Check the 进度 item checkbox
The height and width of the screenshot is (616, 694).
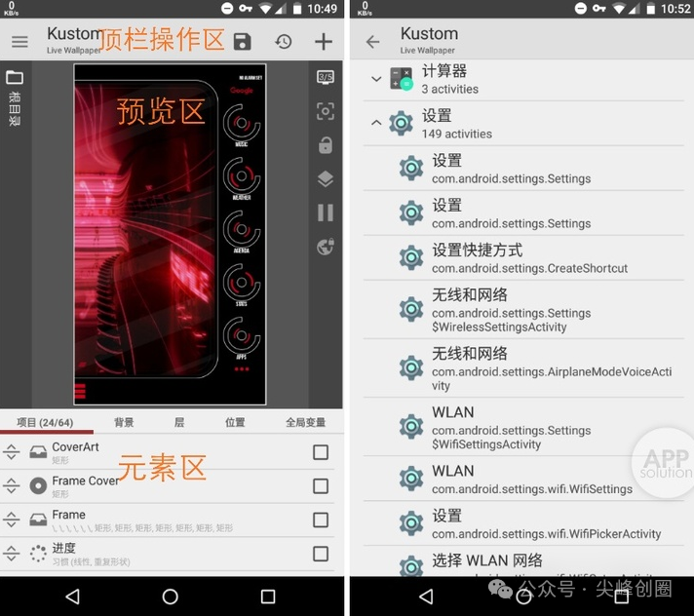point(321,554)
